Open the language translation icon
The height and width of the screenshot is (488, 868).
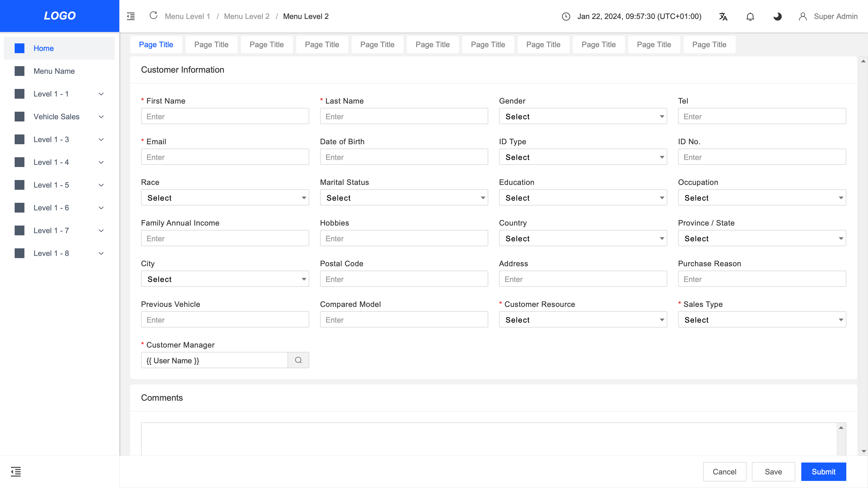(723, 17)
